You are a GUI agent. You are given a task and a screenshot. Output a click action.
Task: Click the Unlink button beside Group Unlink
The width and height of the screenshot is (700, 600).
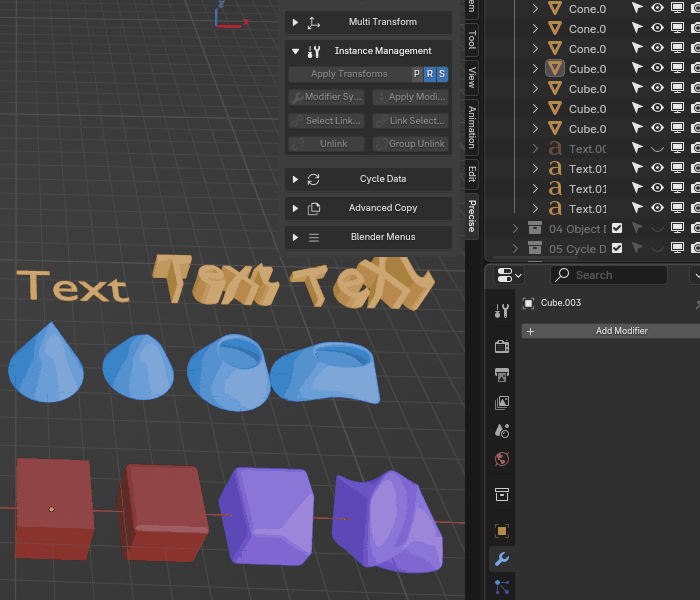click(x=327, y=144)
